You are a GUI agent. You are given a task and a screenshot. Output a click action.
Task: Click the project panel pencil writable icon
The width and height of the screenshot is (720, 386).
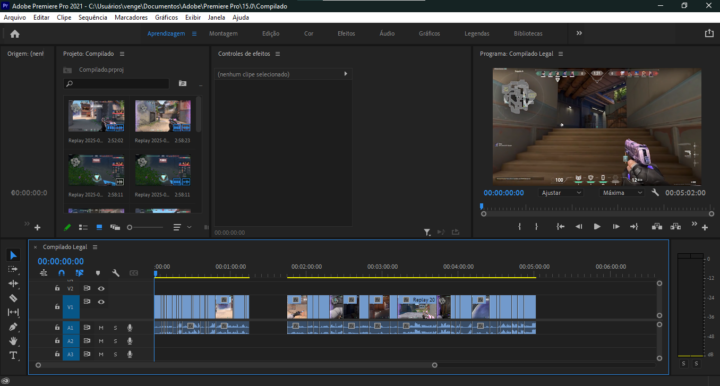coord(68,227)
